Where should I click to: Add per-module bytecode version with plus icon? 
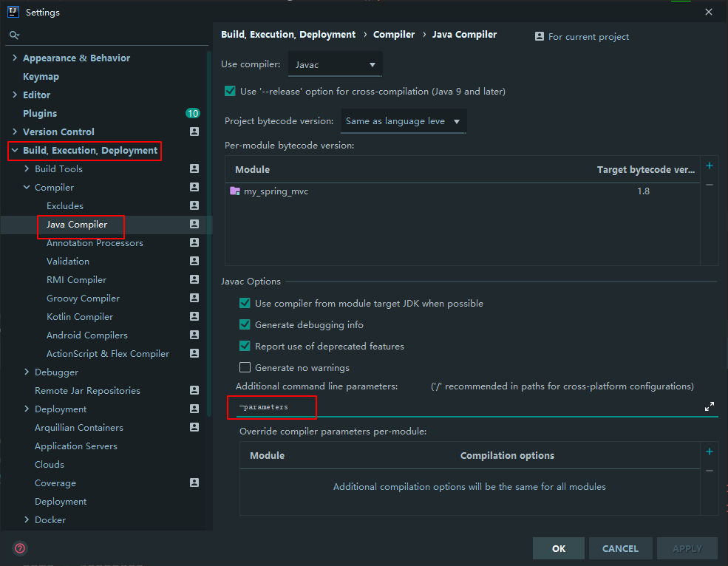709,166
